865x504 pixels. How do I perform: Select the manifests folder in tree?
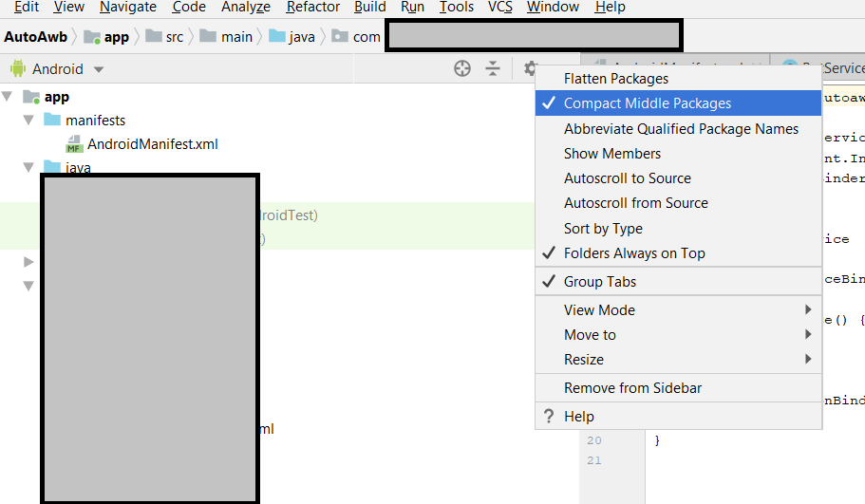click(96, 121)
